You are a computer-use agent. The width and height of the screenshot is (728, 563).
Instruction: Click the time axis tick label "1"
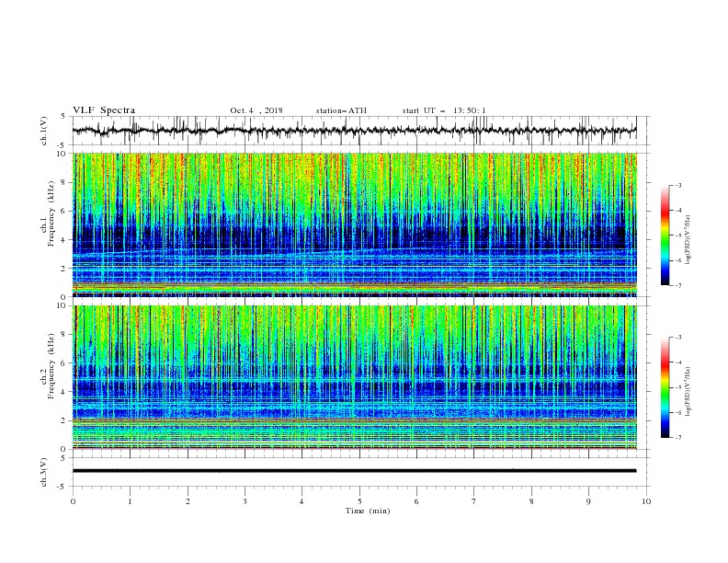coord(130,501)
